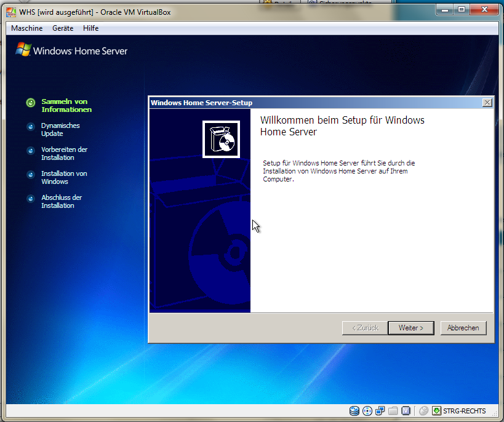
Task: Close the Windows Home Server-Setup dialog
Action: [487, 103]
